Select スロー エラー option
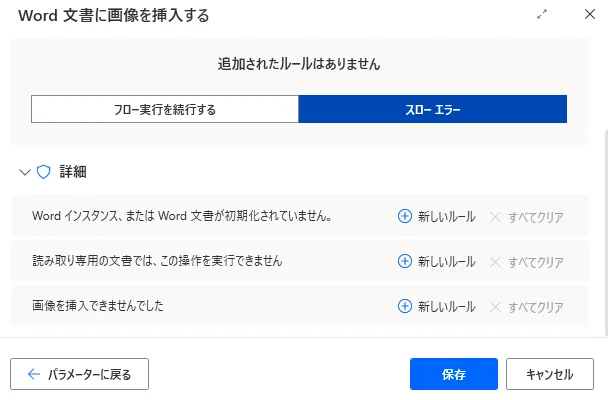608x400 pixels. [x=432, y=109]
